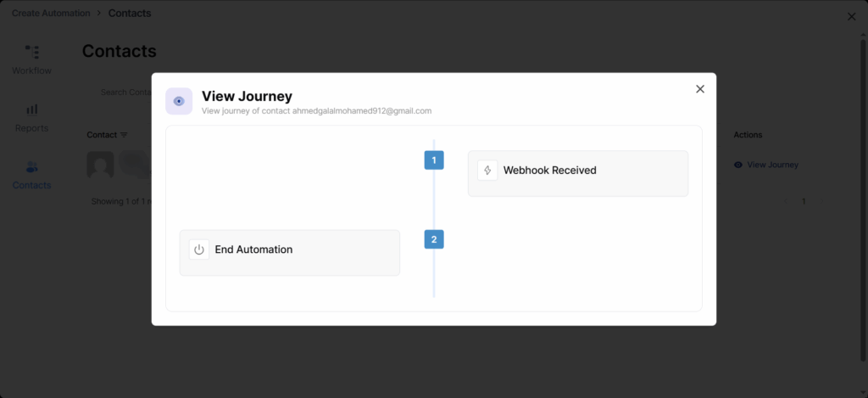Screen dimensions: 868x398
Task: Select the End Automation step card
Action: coord(289,252)
